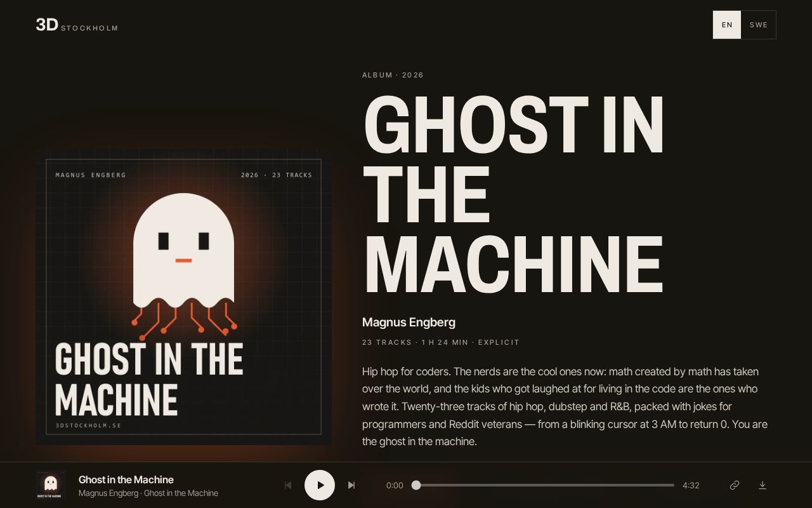Click the large GHOST IN THE MACHINE heading
This screenshot has width=812, height=508.
point(513,194)
